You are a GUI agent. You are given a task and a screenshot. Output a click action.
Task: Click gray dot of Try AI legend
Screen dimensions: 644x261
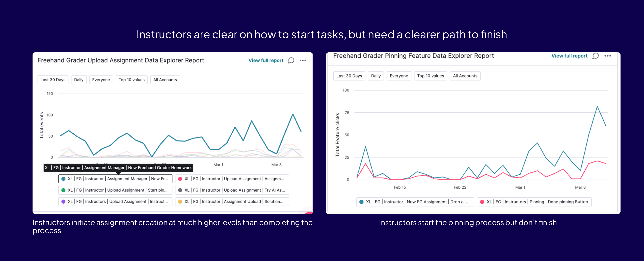[x=180, y=190]
